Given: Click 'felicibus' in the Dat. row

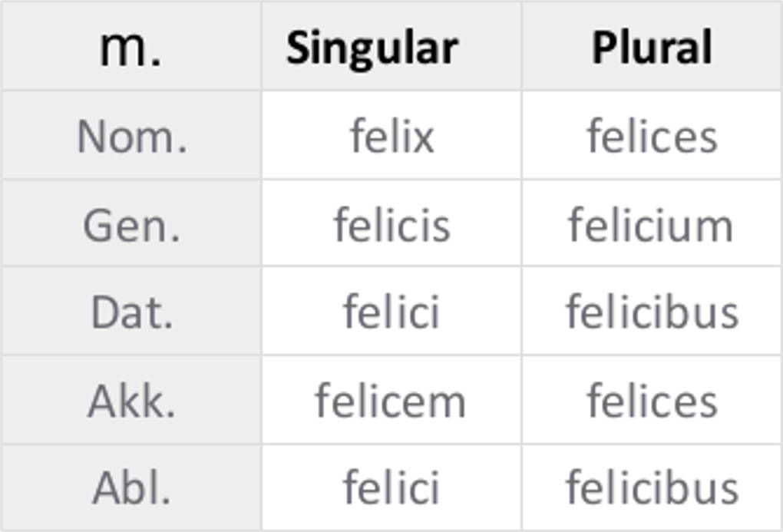Looking at the screenshot, I should [652, 312].
